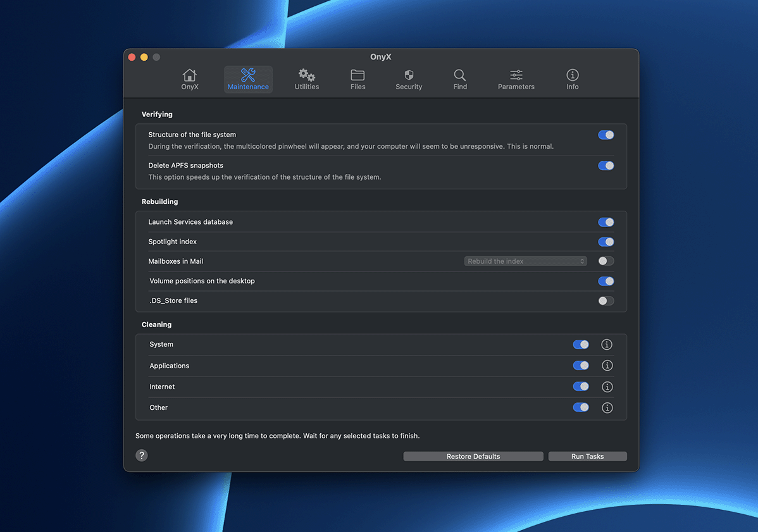
Task: Select the Security shield icon
Action: 409,75
